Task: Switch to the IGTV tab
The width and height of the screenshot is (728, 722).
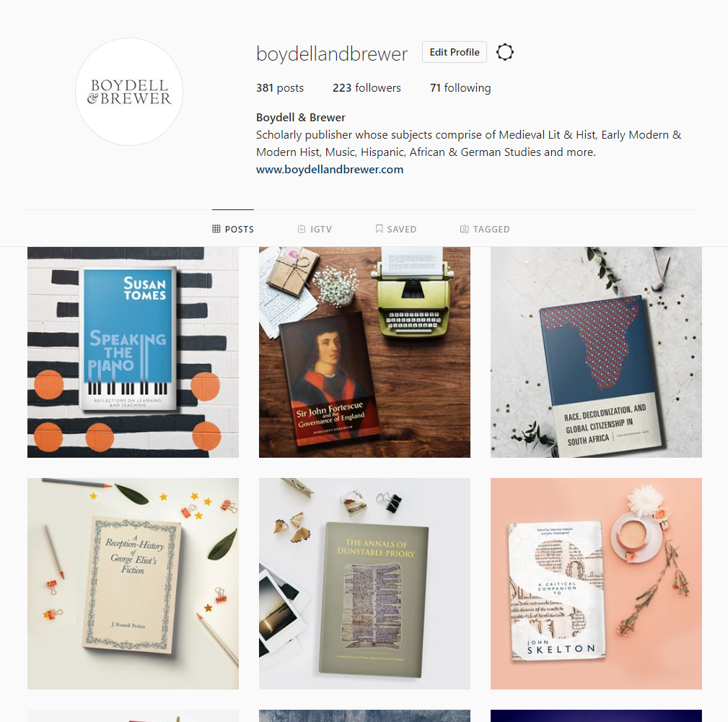Action: [315, 229]
